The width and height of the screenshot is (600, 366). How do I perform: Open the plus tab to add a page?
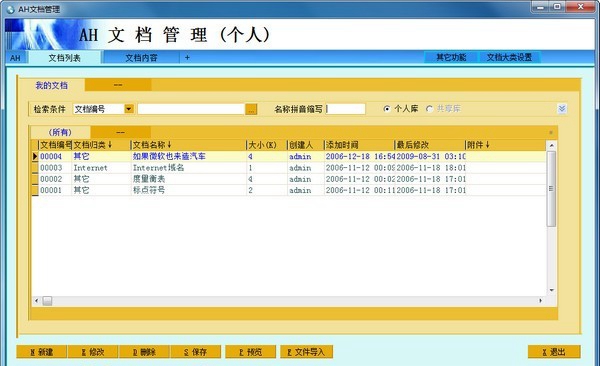[x=187, y=57]
